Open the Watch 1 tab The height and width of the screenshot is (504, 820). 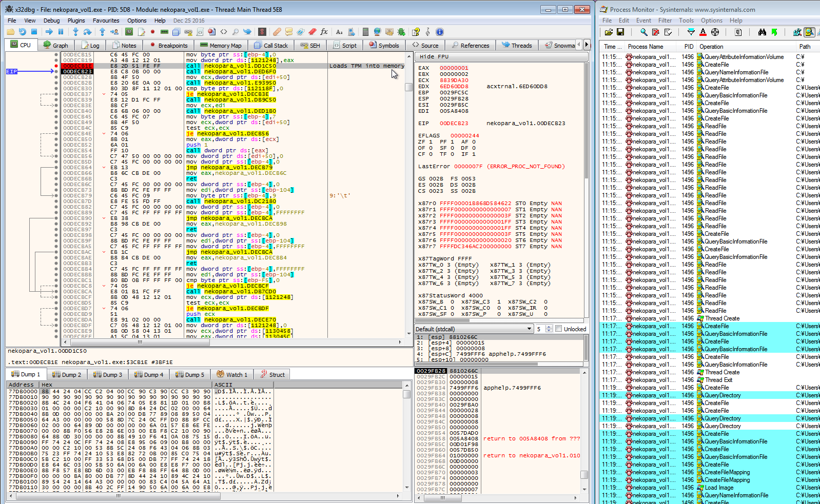[232, 374]
